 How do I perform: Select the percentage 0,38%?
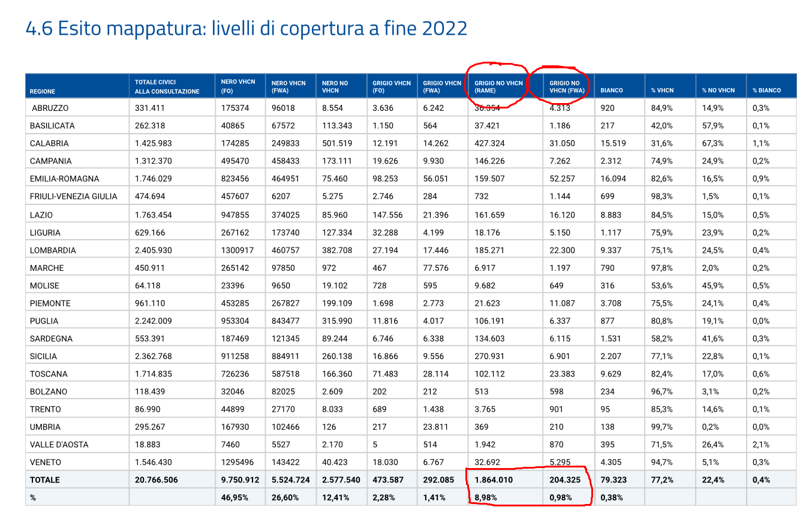[611, 498]
